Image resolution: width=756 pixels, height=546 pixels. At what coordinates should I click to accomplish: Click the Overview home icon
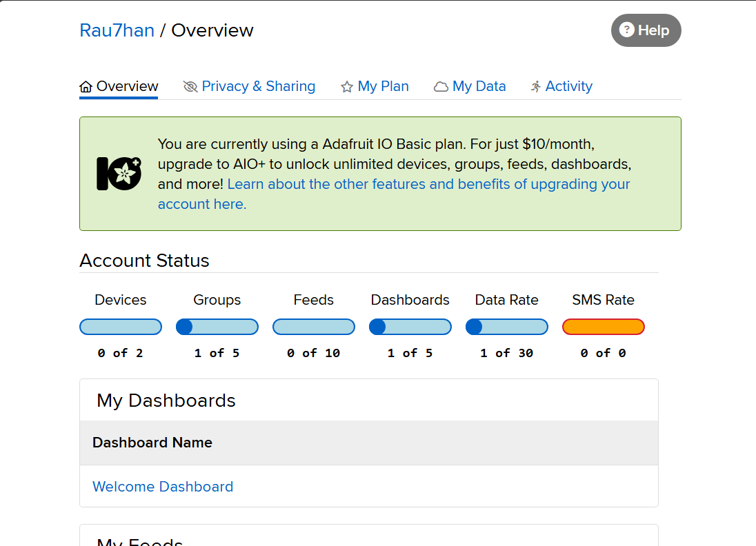click(x=86, y=87)
